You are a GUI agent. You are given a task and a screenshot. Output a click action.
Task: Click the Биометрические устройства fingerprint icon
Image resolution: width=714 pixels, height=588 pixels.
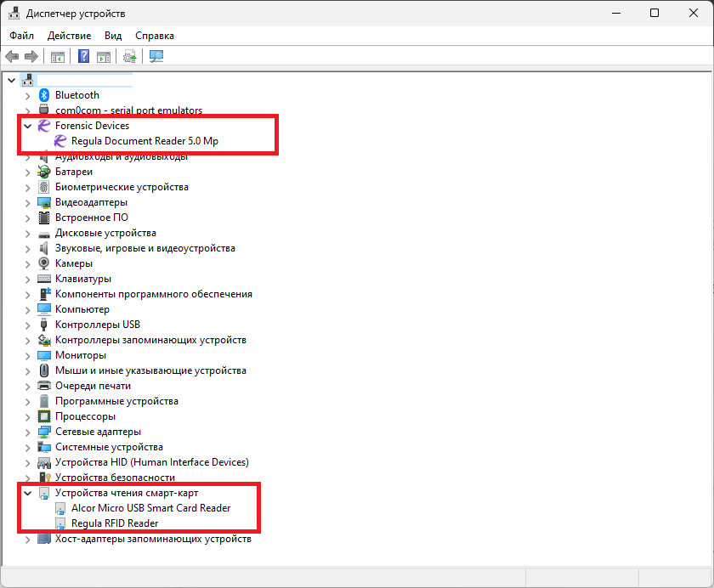pyautogui.click(x=43, y=187)
